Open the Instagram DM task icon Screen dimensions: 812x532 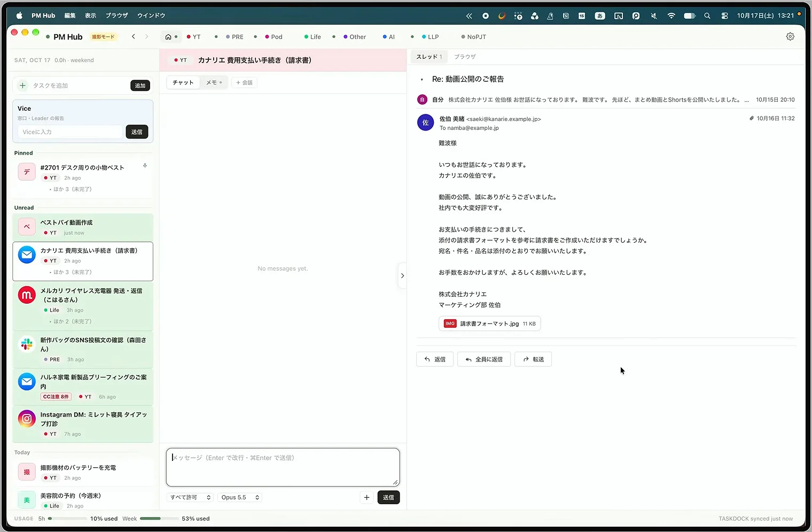point(27,419)
